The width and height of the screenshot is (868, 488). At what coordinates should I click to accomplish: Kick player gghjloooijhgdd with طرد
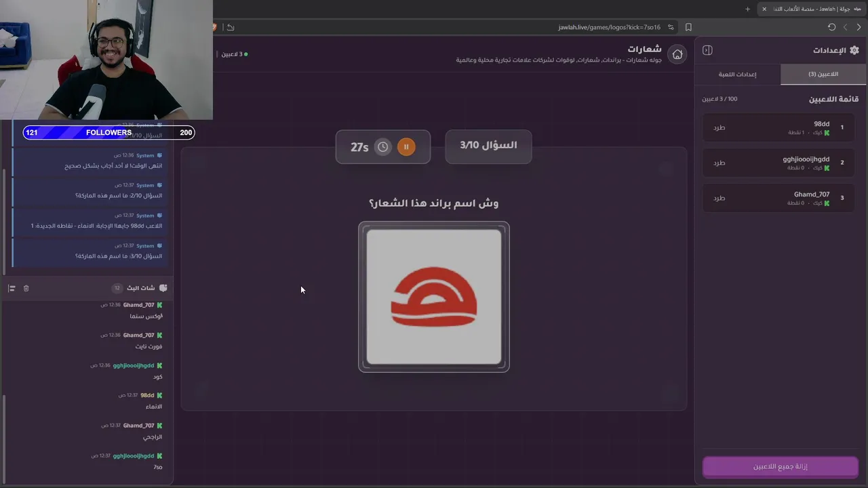tap(719, 163)
